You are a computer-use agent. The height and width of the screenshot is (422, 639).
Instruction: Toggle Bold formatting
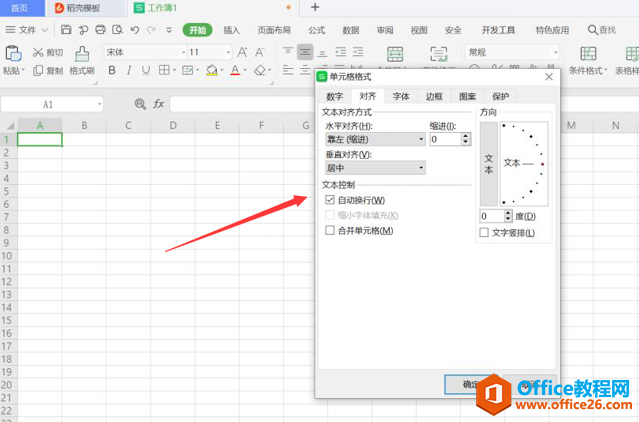pyautogui.click(x=112, y=70)
